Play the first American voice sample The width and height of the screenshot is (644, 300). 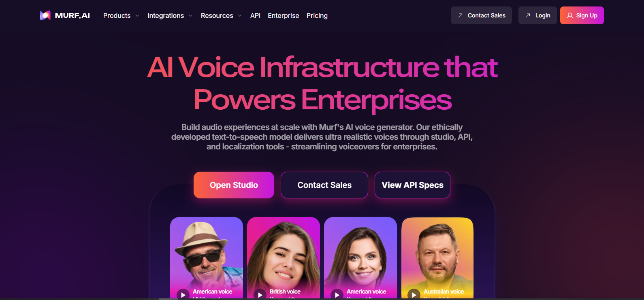pos(183,294)
